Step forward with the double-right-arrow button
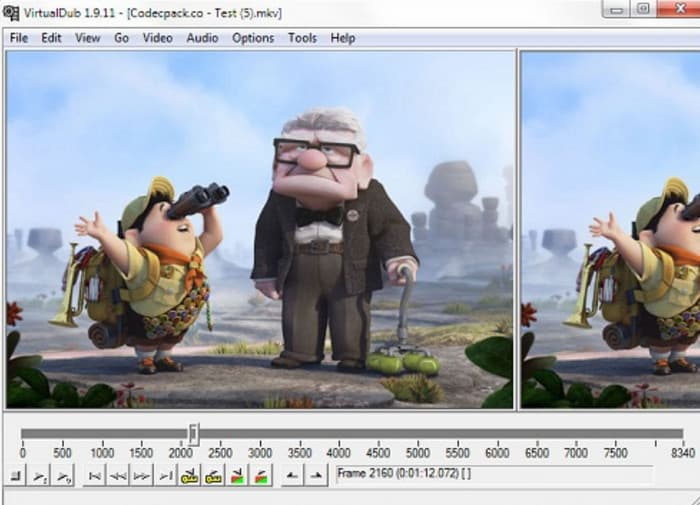Image resolution: width=700 pixels, height=505 pixels. [142, 476]
